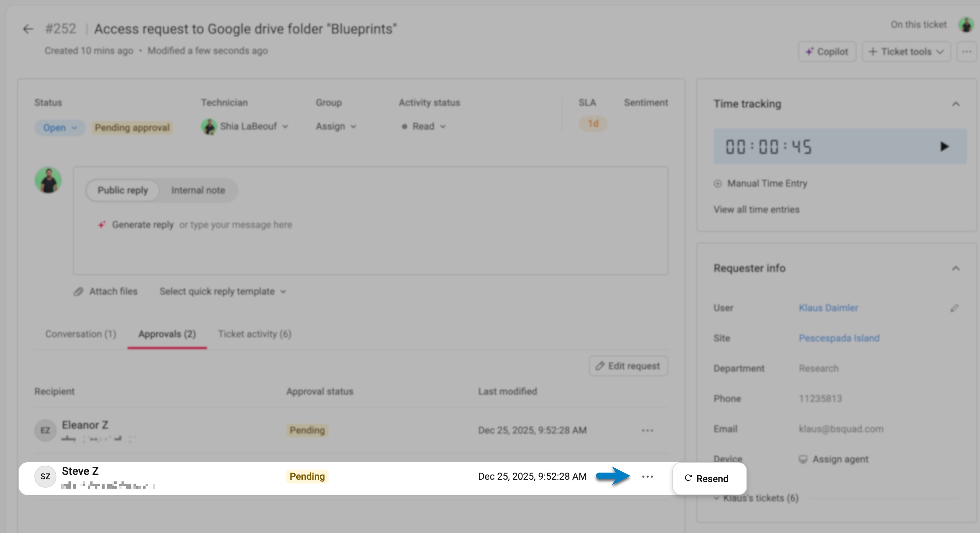Open the Group Assign dropdown
The width and height of the screenshot is (980, 533).
click(x=335, y=126)
